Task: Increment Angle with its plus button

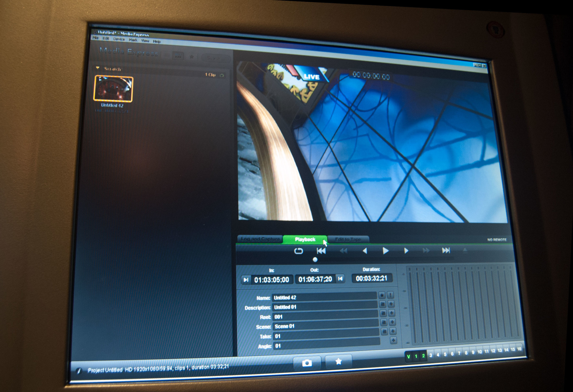Action: pyautogui.click(x=394, y=341)
